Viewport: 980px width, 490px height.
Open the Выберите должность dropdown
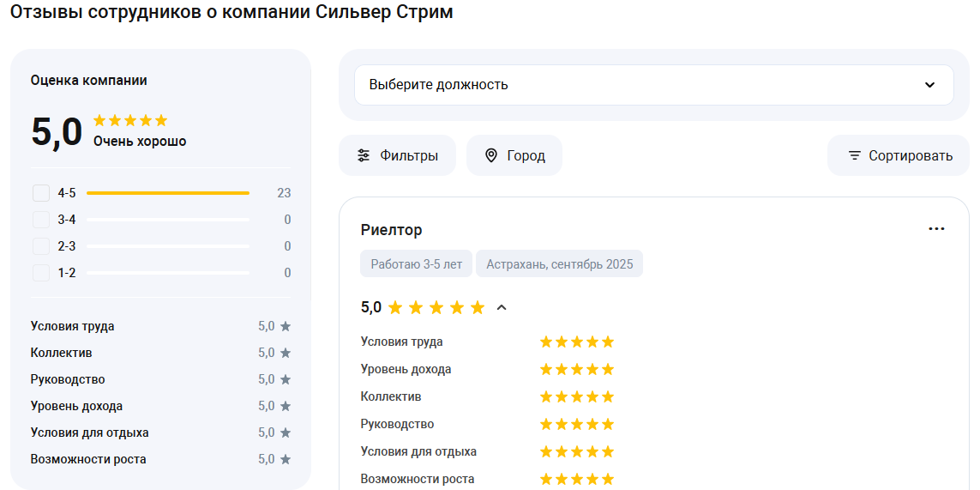653,85
